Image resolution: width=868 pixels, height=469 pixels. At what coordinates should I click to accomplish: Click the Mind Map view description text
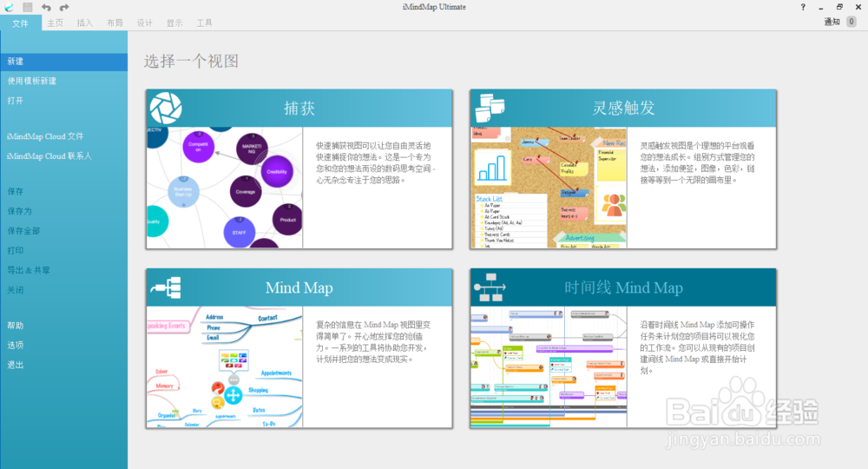point(373,342)
